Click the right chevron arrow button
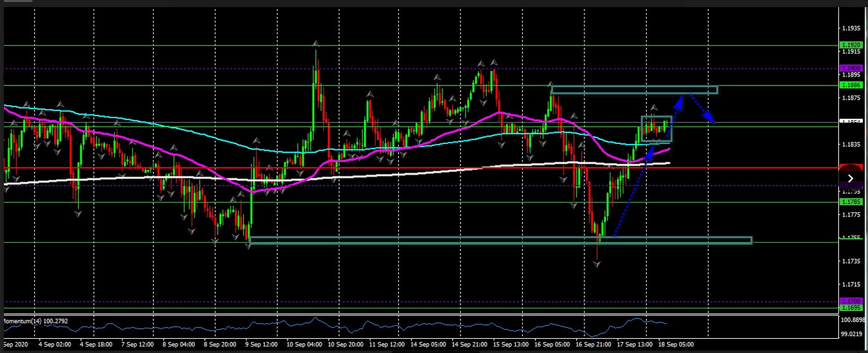The width and height of the screenshot is (868, 353). [x=851, y=178]
